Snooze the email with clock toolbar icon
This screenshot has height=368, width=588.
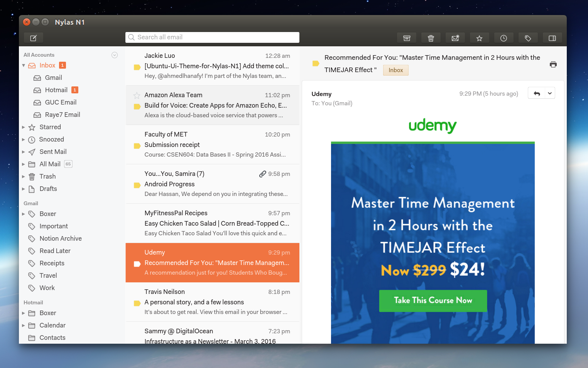click(x=504, y=38)
